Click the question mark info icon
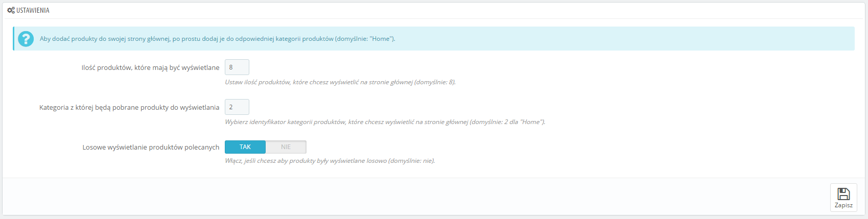868x219 pixels. (x=26, y=39)
